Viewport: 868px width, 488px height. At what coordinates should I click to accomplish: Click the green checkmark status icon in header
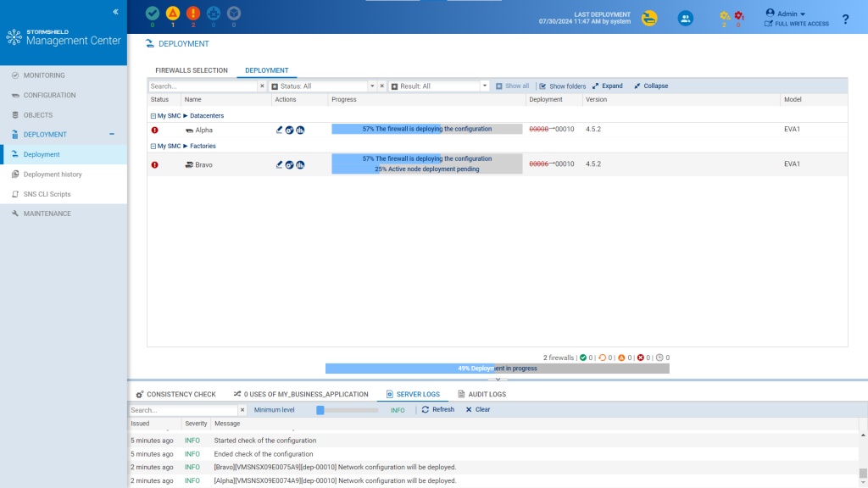[x=153, y=14]
